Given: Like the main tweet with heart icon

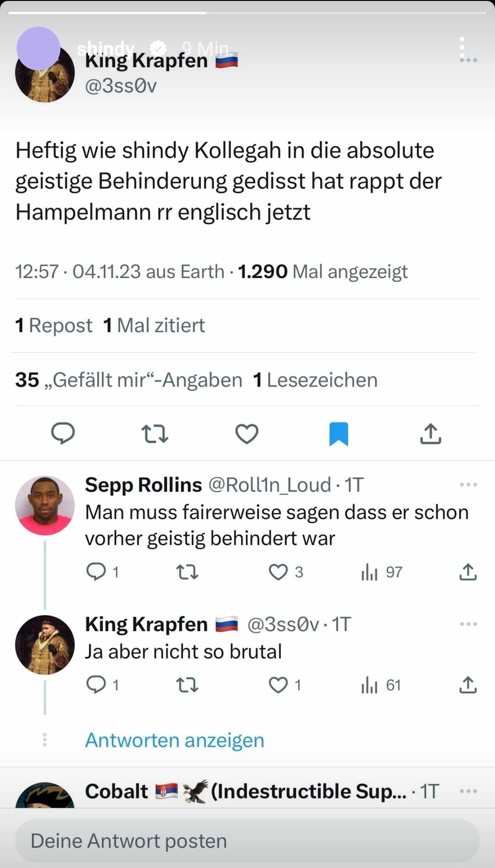Looking at the screenshot, I should coord(247,434).
